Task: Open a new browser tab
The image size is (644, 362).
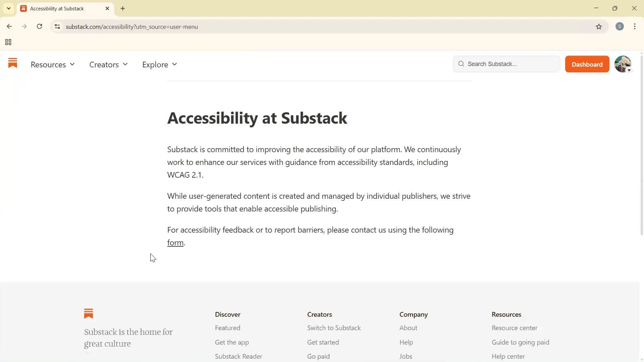Action: click(x=122, y=8)
